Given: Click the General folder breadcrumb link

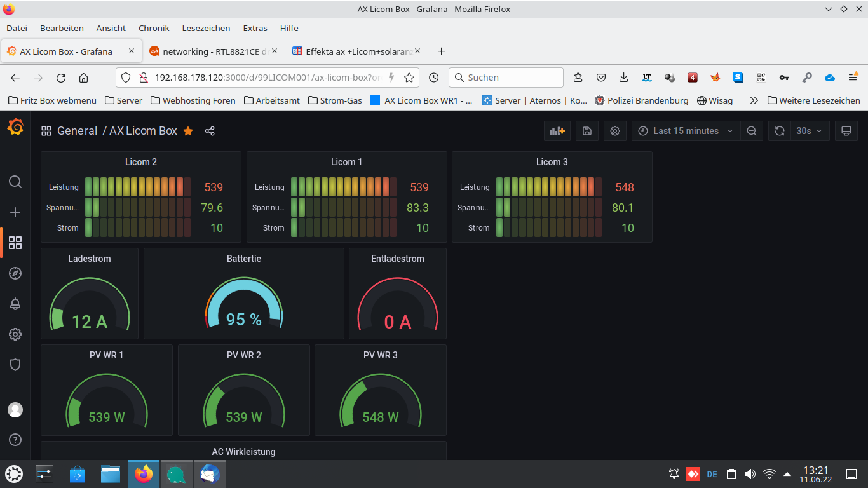Looking at the screenshot, I should point(77,131).
